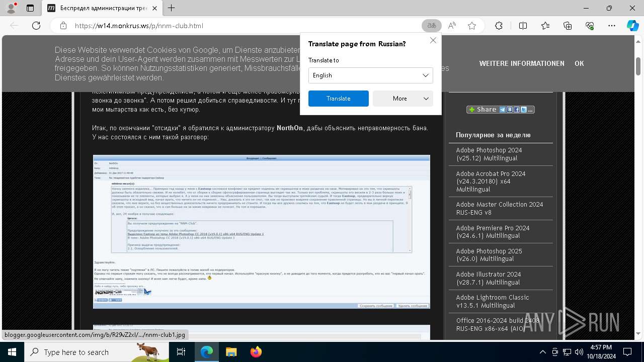Click the network tray icon

(567, 352)
